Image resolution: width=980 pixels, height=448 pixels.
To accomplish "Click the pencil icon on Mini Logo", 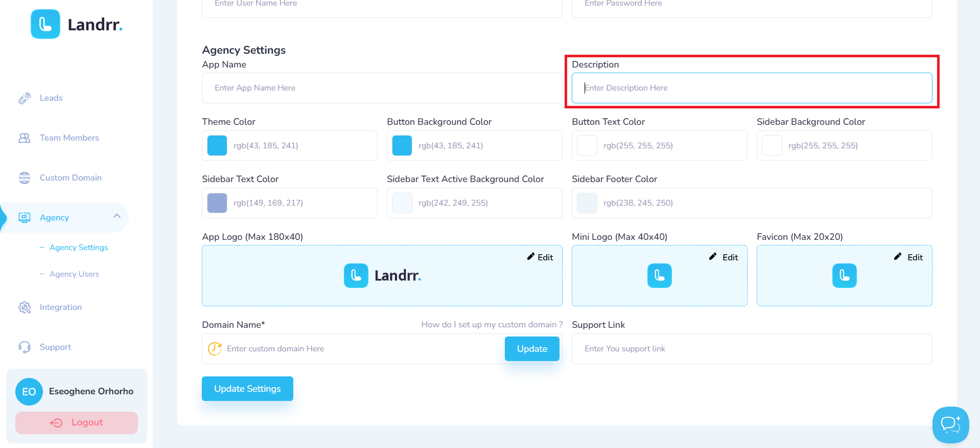I will point(713,257).
